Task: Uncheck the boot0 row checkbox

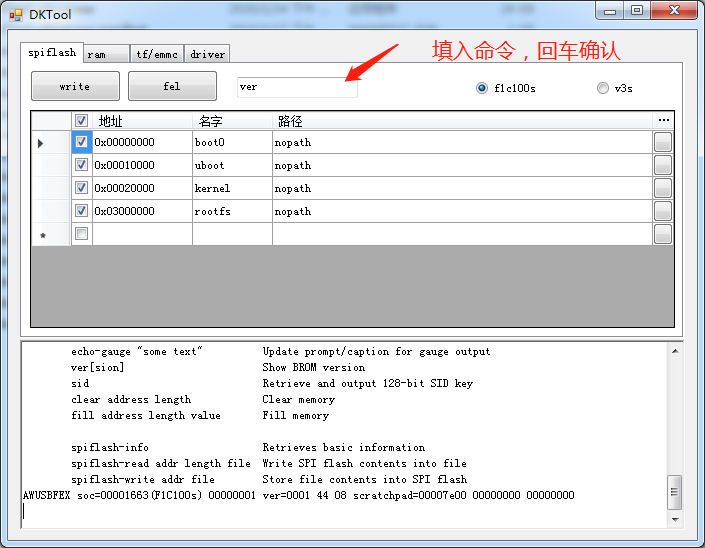Action: (81, 142)
